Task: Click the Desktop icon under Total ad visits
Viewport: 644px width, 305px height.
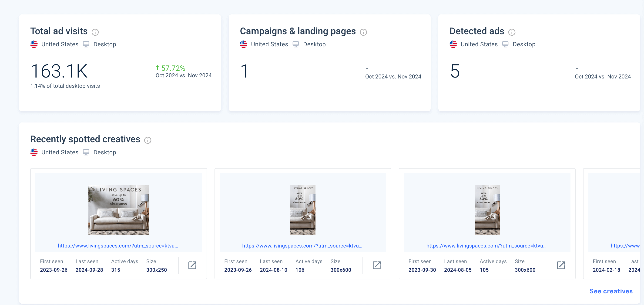Action: [86, 44]
